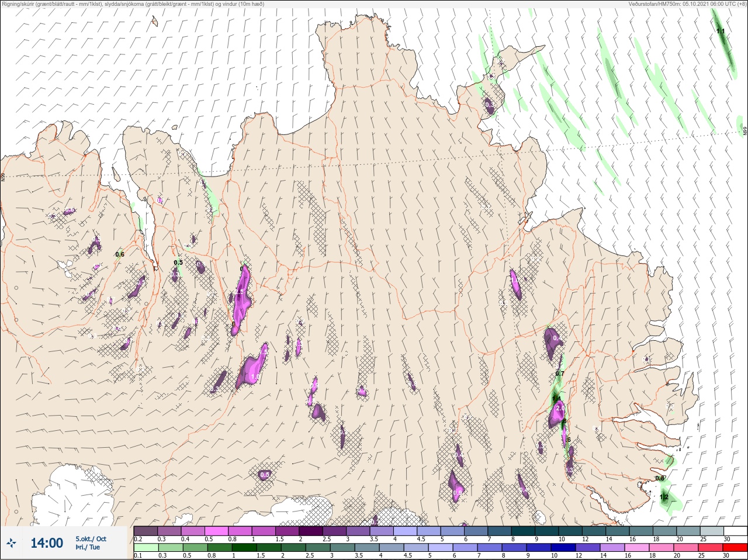Click the date text '5.okt./ Oct'
This screenshot has width=748, height=560.
pos(91,539)
